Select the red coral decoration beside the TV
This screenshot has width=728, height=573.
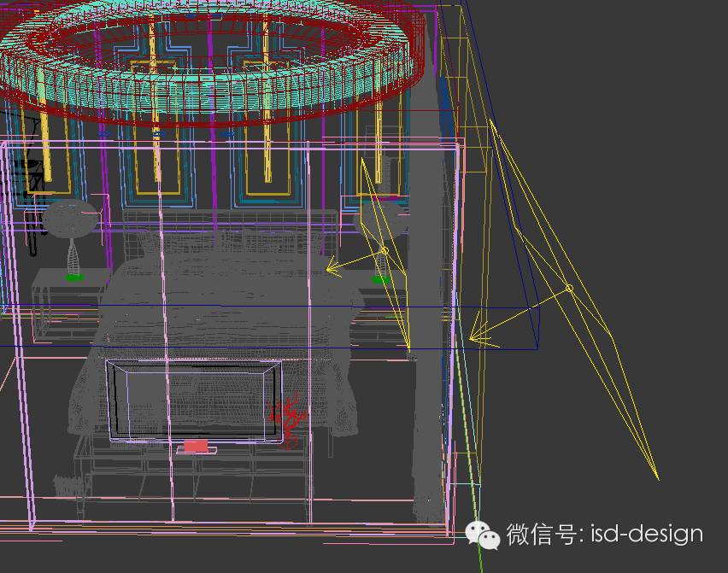pyautogui.click(x=288, y=421)
